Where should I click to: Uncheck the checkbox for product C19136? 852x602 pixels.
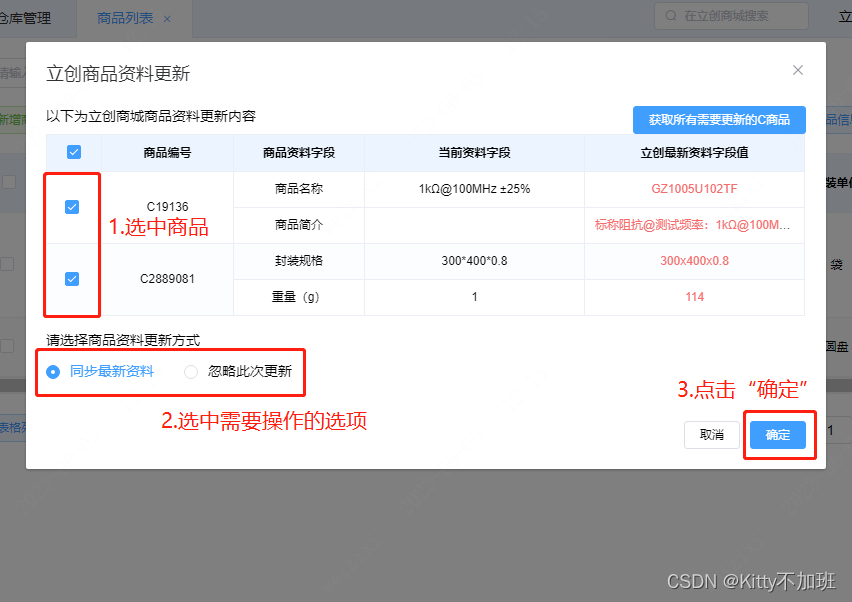pyautogui.click(x=72, y=207)
